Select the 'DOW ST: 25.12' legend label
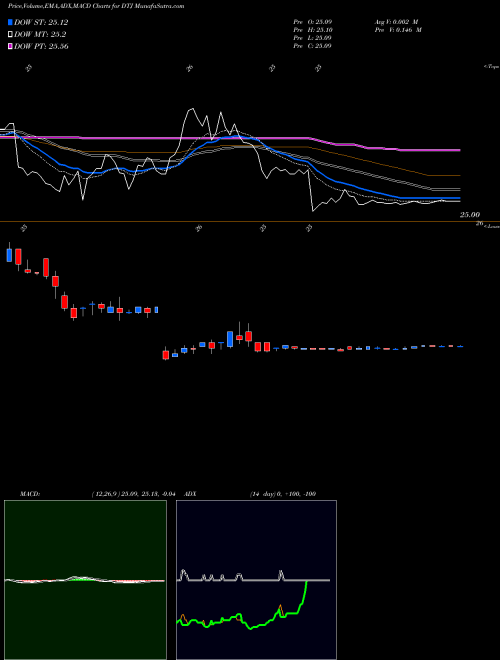This screenshot has height=660, width=500. [x=41, y=22]
